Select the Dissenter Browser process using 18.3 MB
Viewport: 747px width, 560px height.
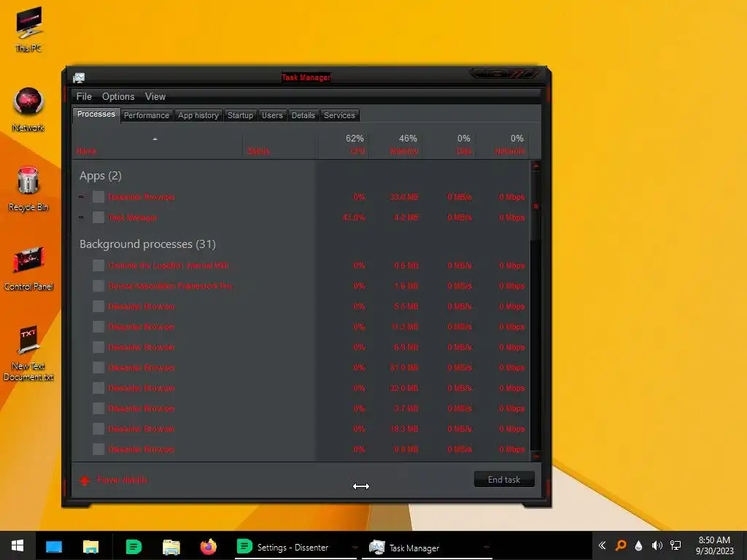click(141, 429)
